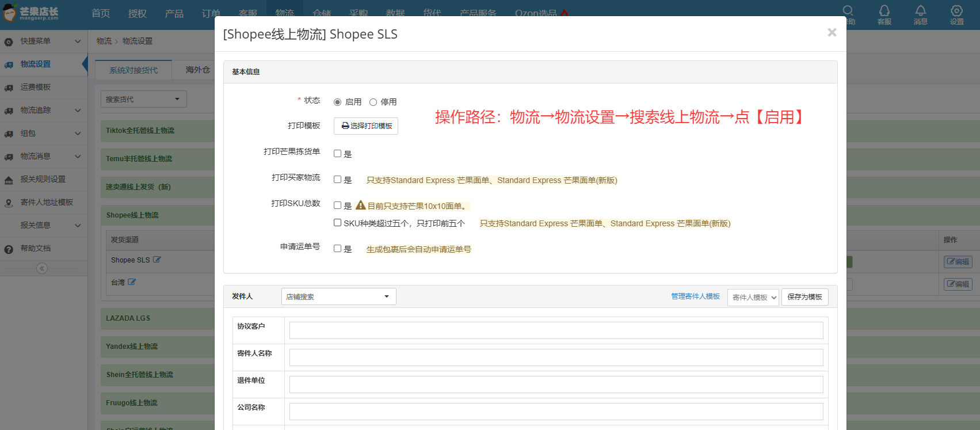Click the 公司名称 input field
Viewport: 980px width, 430px height.
pyautogui.click(x=556, y=412)
